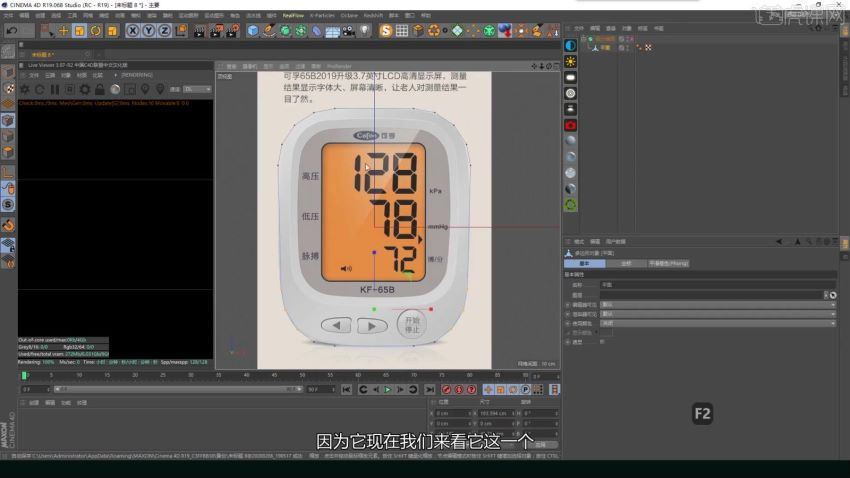
Task: Open the Octane menu in the menu bar
Action: (350, 16)
